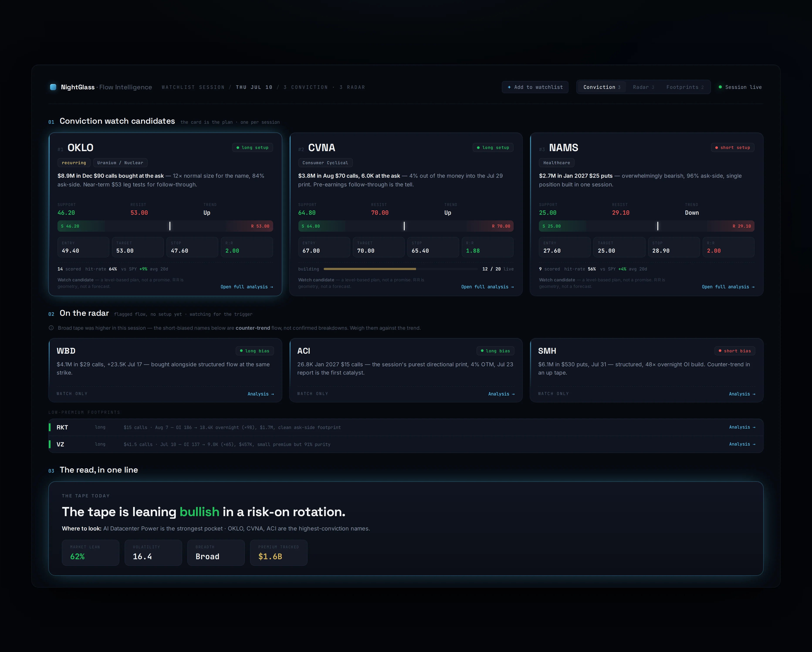Click CVNA R:R value 1.88
The width and height of the screenshot is (812, 652).
(x=473, y=251)
